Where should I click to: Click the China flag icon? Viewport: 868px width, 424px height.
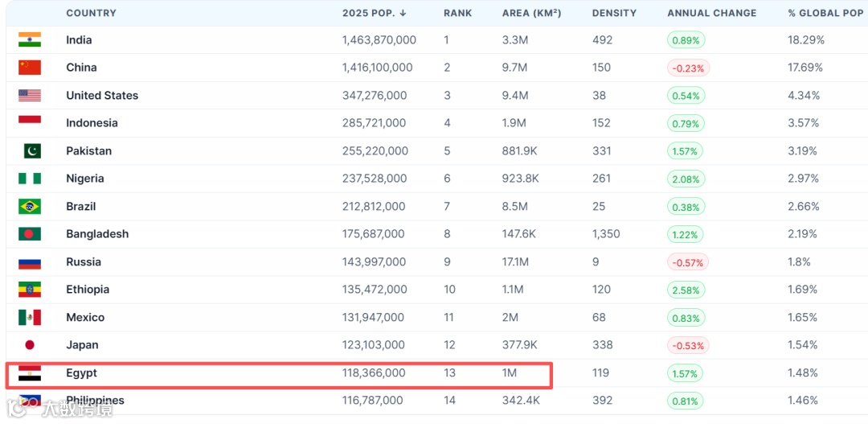point(30,68)
